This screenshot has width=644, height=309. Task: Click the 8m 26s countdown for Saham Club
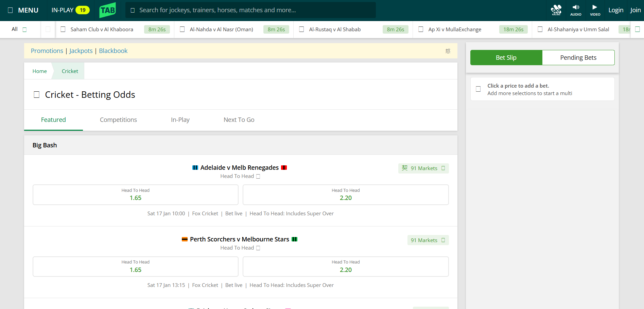click(x=157, y=30)
